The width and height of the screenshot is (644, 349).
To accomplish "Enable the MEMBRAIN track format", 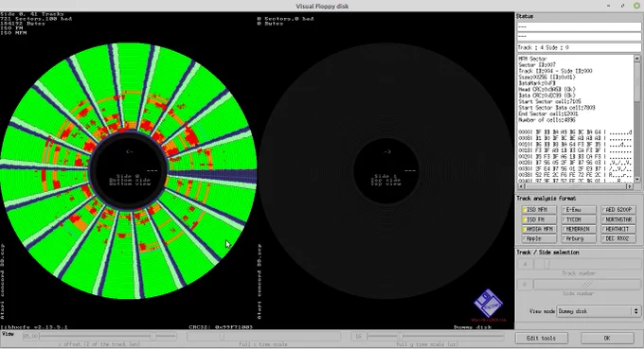I will 579,229.
